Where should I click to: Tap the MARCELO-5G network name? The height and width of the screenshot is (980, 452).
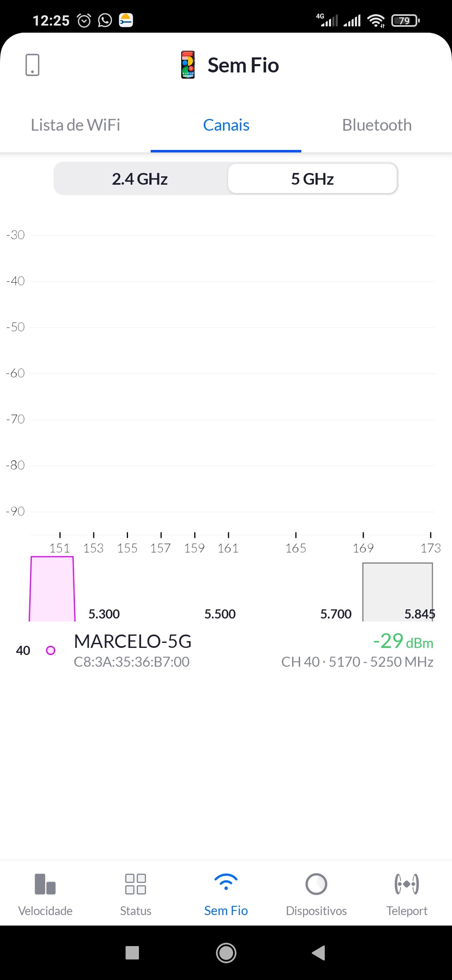(133, 642)
